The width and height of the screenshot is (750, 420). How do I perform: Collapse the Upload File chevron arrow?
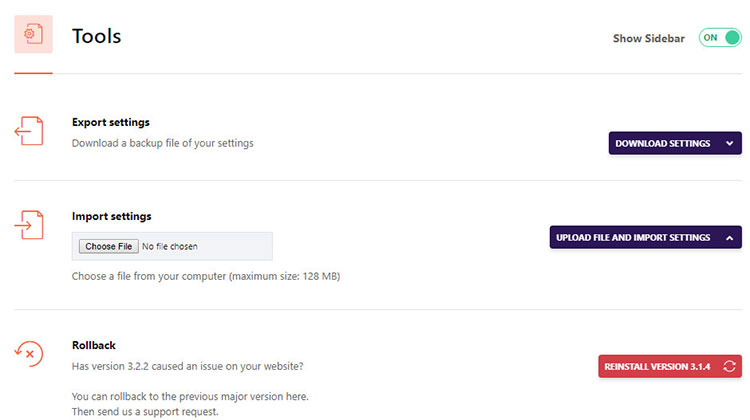pos(730,238)
